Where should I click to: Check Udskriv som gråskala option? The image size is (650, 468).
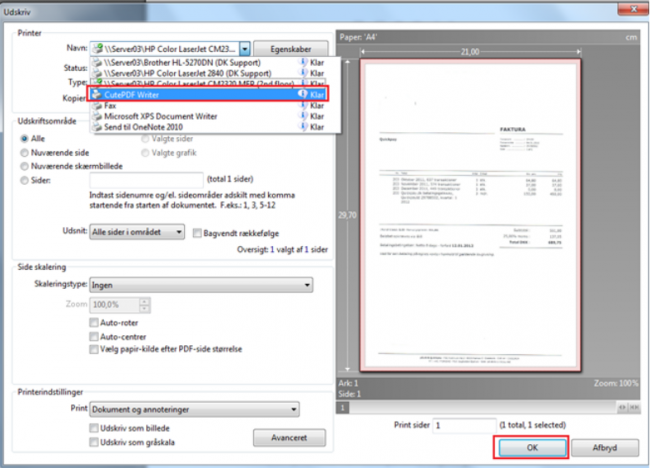(94, 441)
